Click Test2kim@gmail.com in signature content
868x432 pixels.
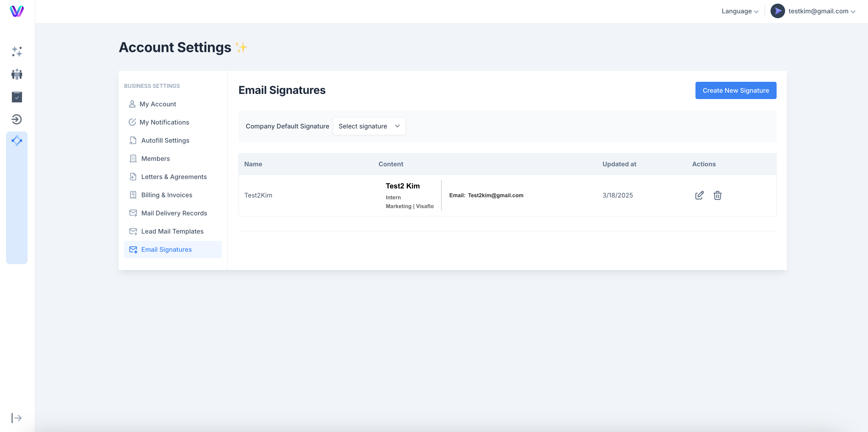click(495, 195)
